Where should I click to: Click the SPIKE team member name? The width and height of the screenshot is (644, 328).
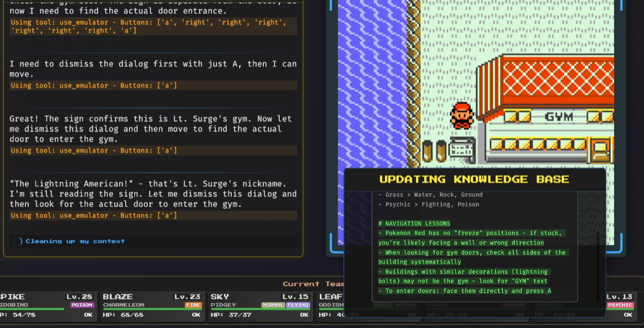click(x=12, y=297)
